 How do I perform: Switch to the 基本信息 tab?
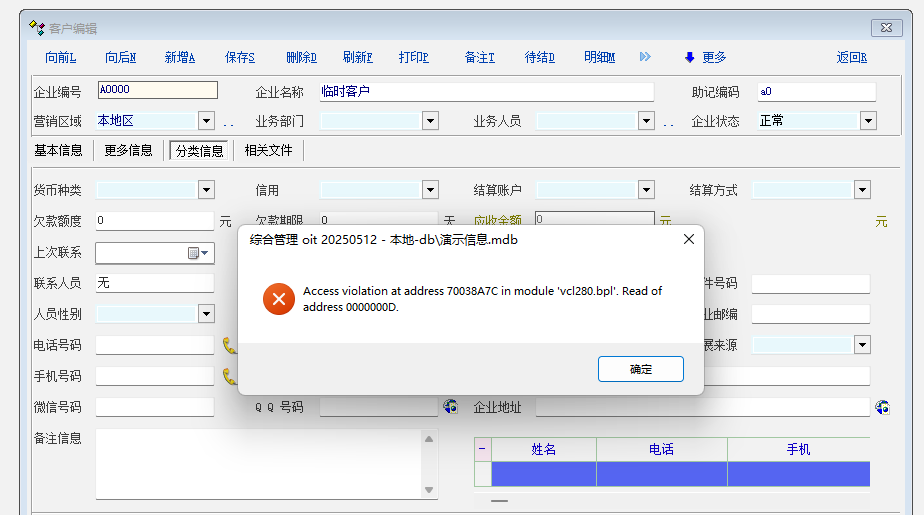[x=58, y=151]
